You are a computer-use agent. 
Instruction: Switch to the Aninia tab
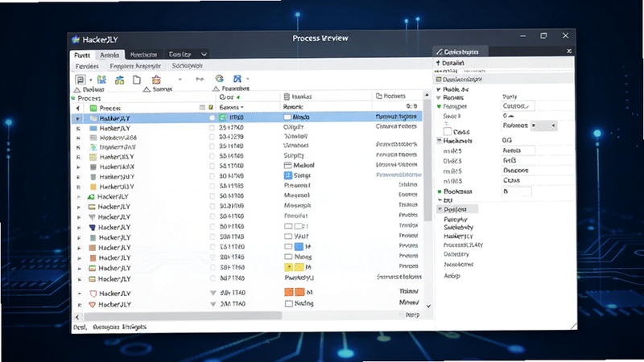coord(109,55)
